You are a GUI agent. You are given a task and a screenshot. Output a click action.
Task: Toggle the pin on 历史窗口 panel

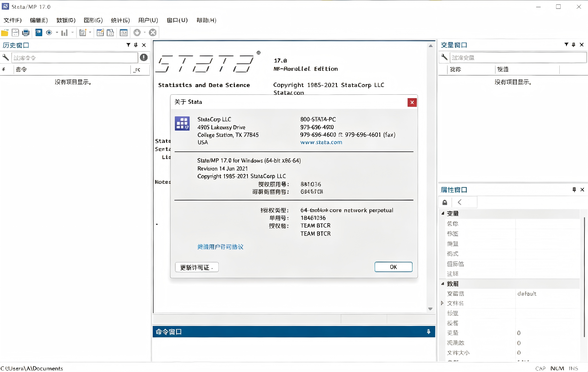136,45
